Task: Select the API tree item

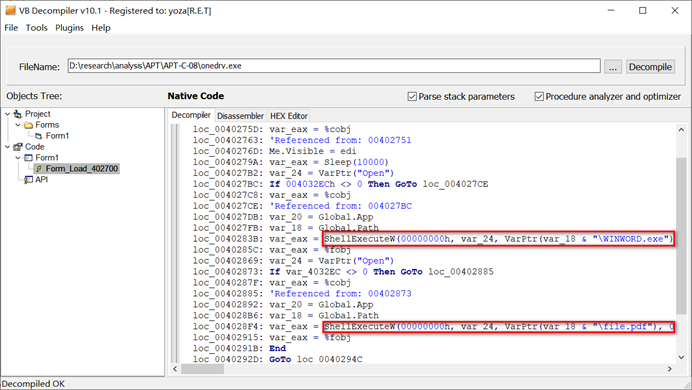Action: coord(41,180)
